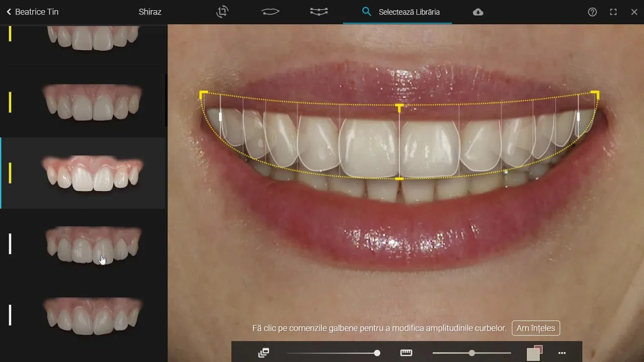Adjust the overlay opacity slider knob
644x362 pixels.
[x=377, y=353]
